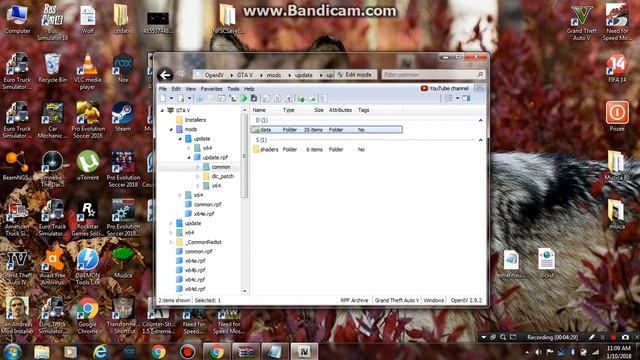640x360 pixels.
Task: Open Internet Explorer from the taskbar
Action: [100, 351]
